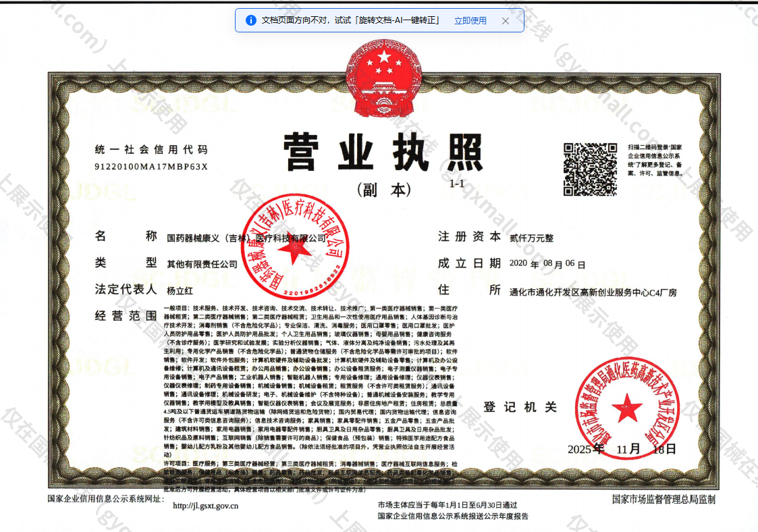The height and width of the screenshot is (532, 758).
Task: Click the 国家市场监督管理总局监制 text
Action: [664, 499]
